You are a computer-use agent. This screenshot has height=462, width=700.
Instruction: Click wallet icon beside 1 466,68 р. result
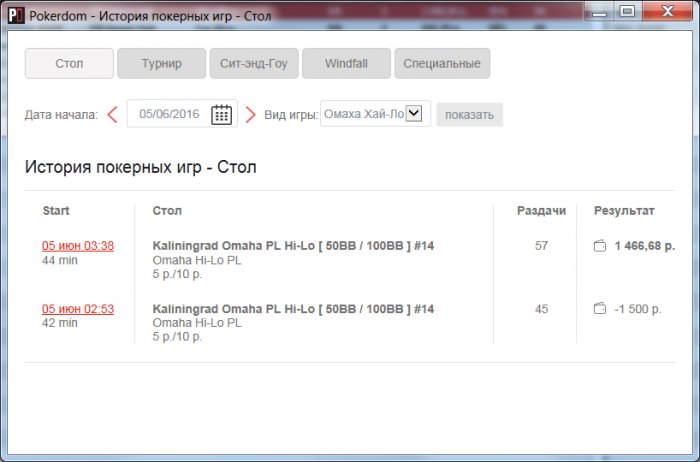click(x=600, y=246)
